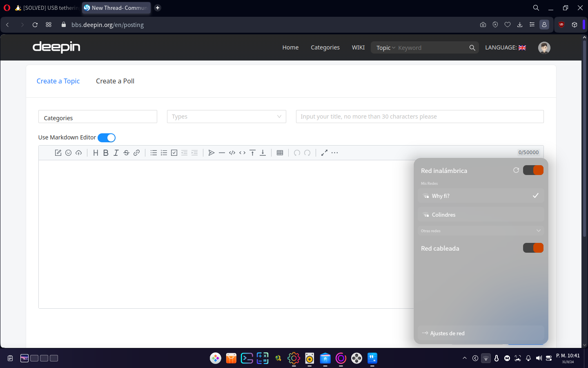Click the topic title input field
Screen dimensions: 588x368
click(x=420, y=117)
